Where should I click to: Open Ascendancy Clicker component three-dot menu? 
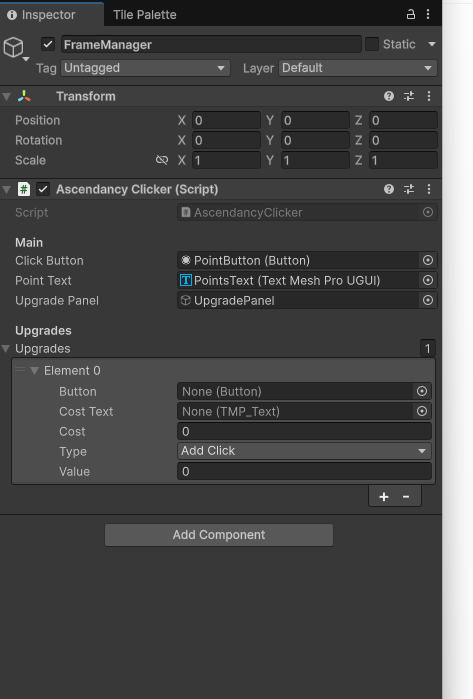[429, 189]
